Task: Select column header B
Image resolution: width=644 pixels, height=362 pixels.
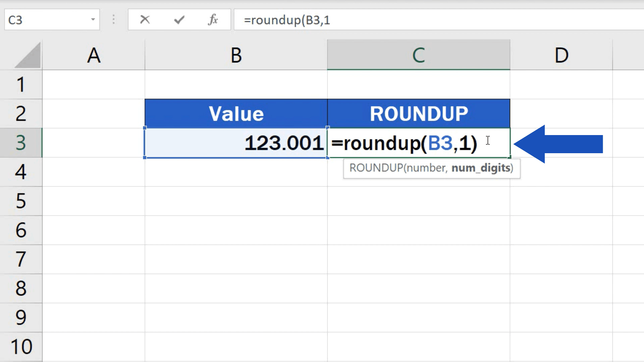Action: (x=236, y=55)
